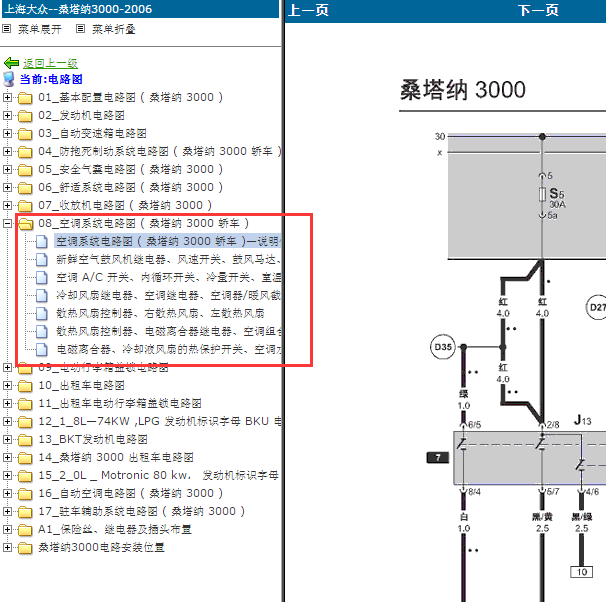Viewport: 606px width, 602px height.
Task: Open the 返回上一级 link
Action: (x=50, y=63)
